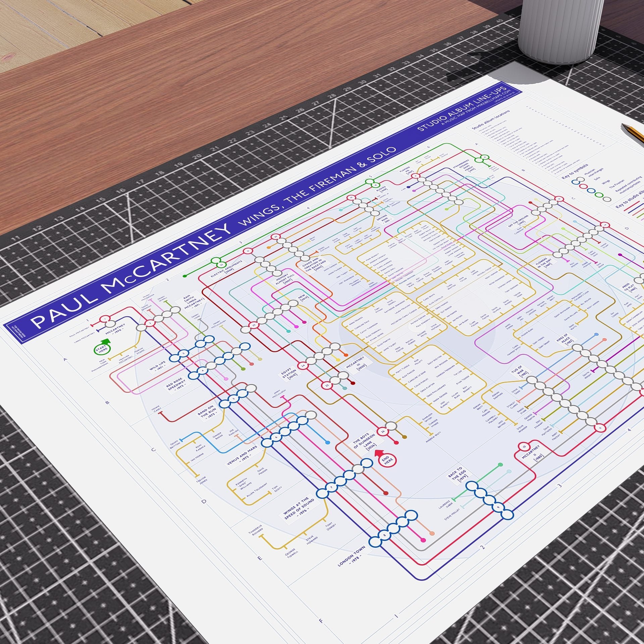
Task: Select station circle number 2
Action: [150, 323]
